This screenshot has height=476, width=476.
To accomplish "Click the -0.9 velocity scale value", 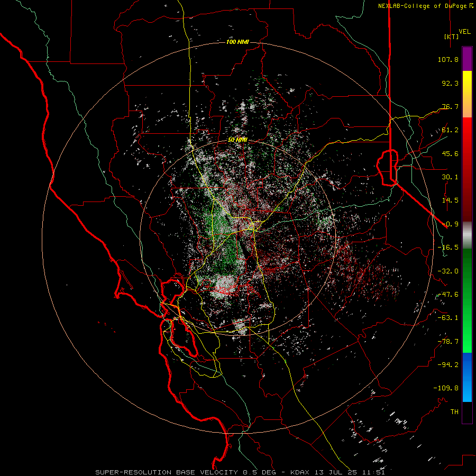I will pos(450,224).
